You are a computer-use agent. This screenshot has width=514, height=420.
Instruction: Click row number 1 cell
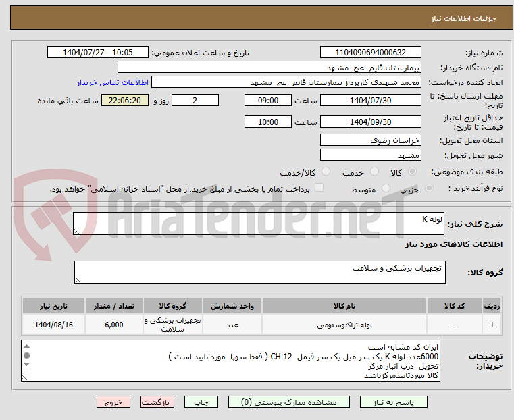pyautogui.click(x=492, y=325)
